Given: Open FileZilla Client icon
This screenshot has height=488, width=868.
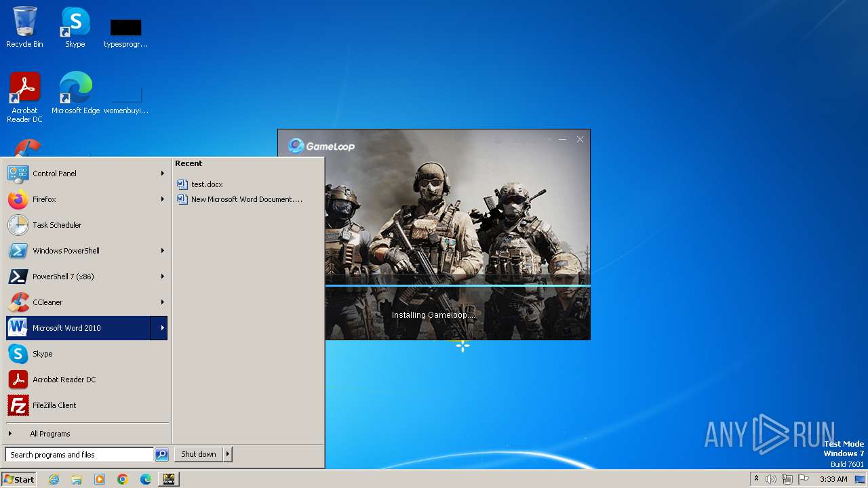Looking at the screenshot, I should pyautogui.click(x=18, y=405).
